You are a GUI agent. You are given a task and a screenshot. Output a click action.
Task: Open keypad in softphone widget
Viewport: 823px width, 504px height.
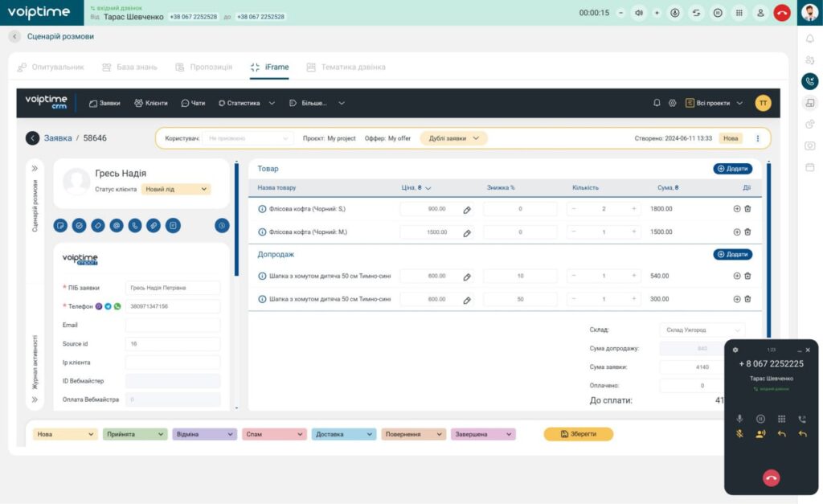[x=781, y=419]
